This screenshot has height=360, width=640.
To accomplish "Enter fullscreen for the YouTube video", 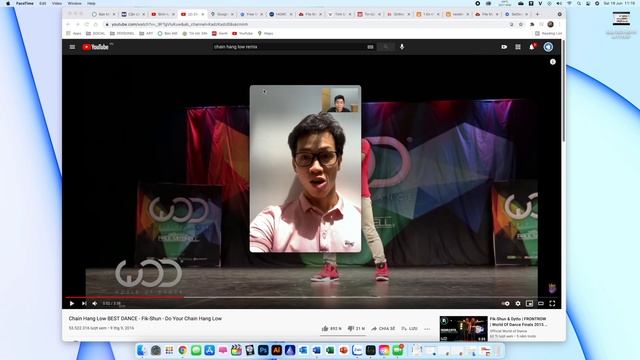I will [552, 304].
